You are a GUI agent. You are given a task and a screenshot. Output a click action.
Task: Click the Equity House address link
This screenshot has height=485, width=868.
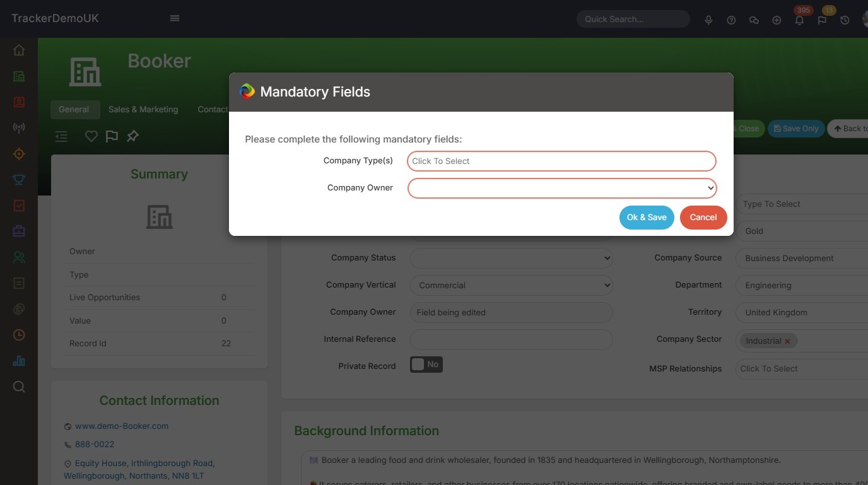click(x=139, y=469)
